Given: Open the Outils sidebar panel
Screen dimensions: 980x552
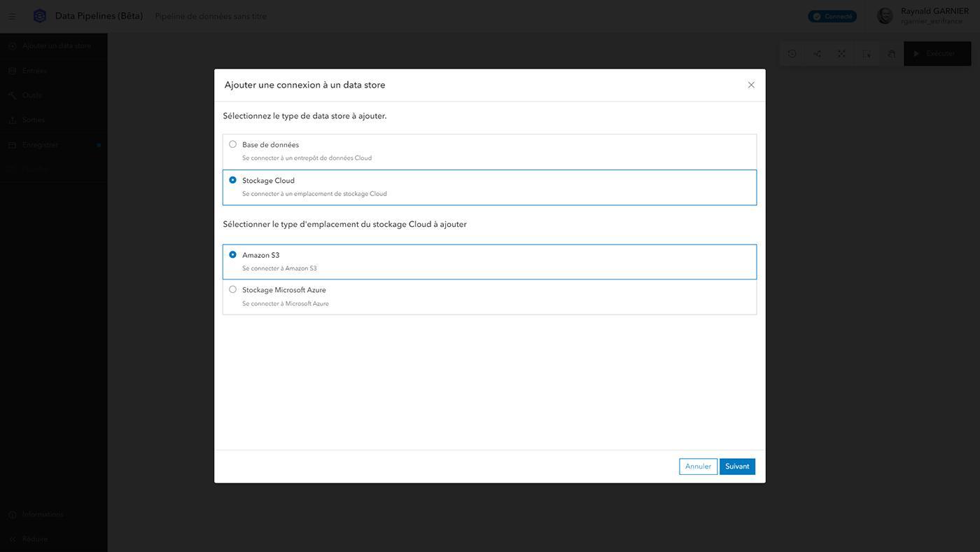Looking at the screenshot, I should point(54,95).
